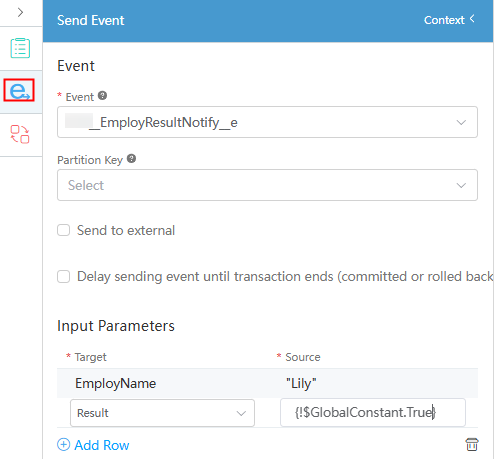The height and width of the screenshot is (459, 494).
Task: Expand the Result target dropdown
Action: [162, 413]
